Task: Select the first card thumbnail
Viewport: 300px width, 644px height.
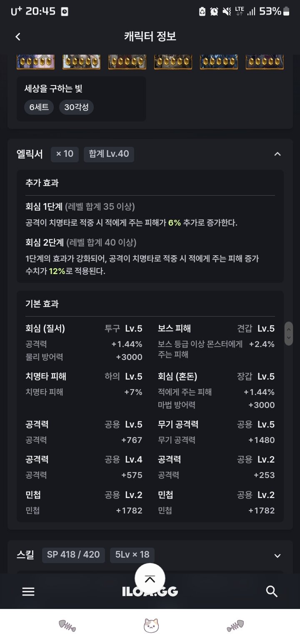Action: (x=35, y=62)
